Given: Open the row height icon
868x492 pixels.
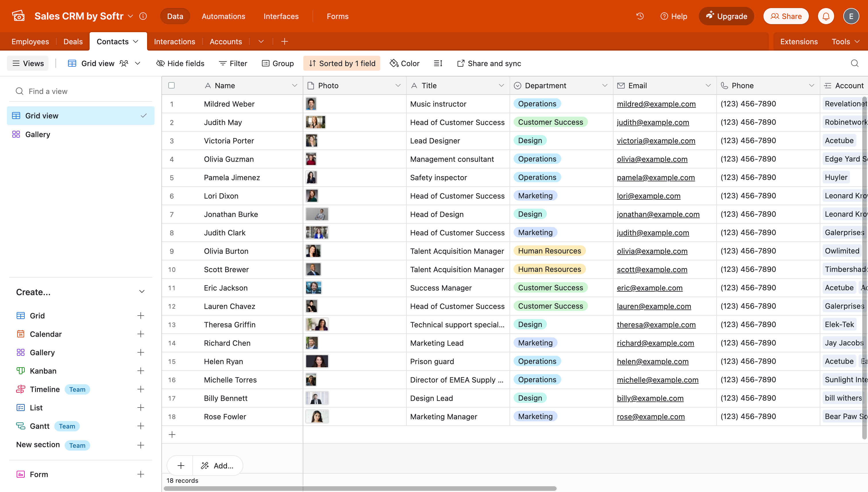Looking at the screenshot, I should point(438,63).
